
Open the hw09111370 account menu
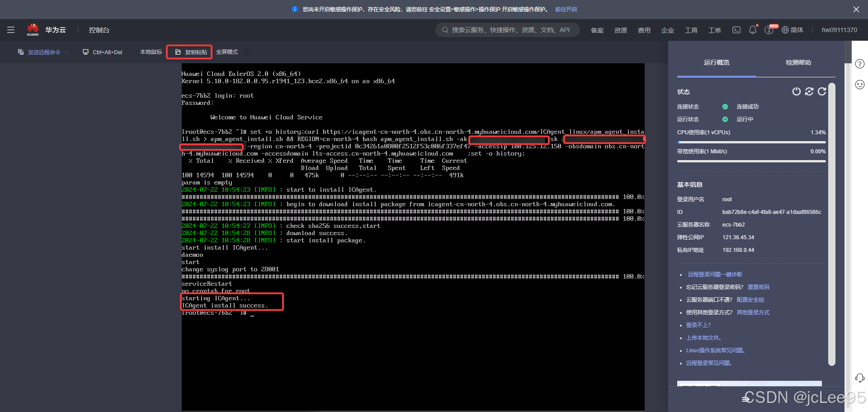[840, 30]
